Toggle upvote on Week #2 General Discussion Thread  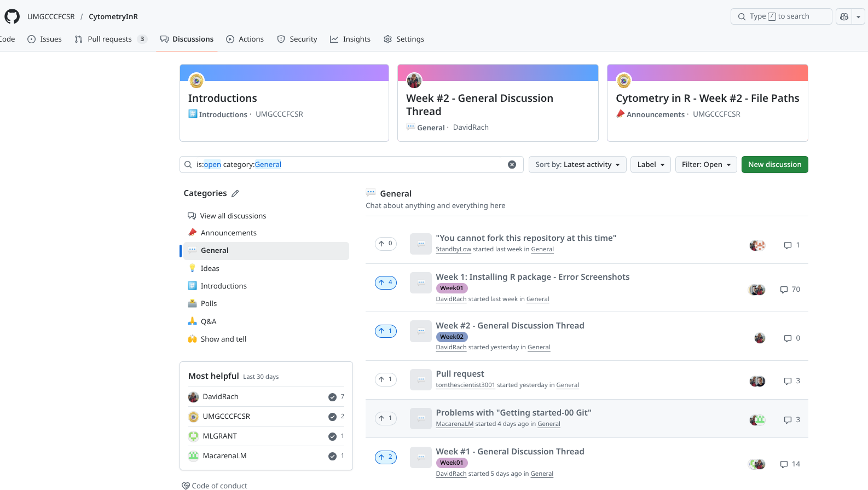385,331
